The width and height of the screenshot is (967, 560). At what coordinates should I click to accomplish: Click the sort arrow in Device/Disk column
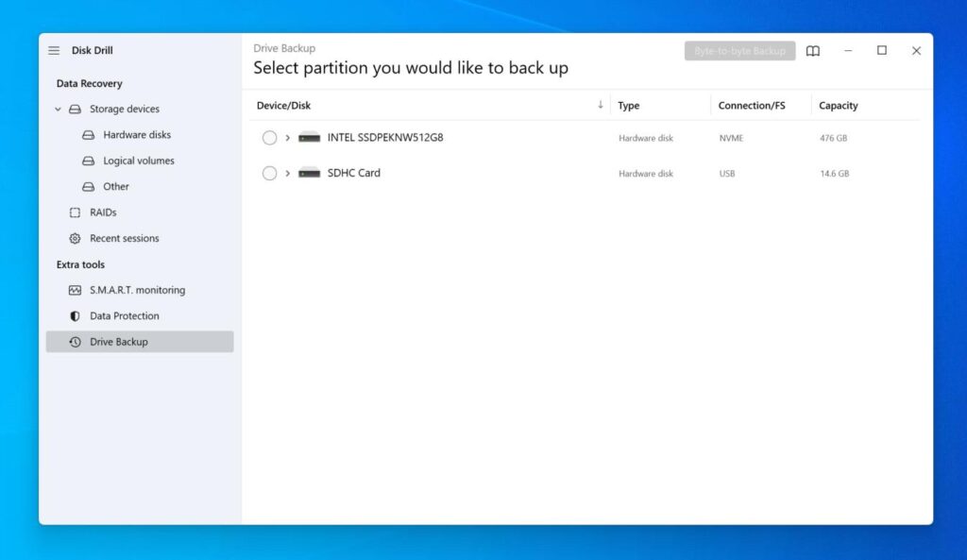pyautogui.click(x=600, y=105)
